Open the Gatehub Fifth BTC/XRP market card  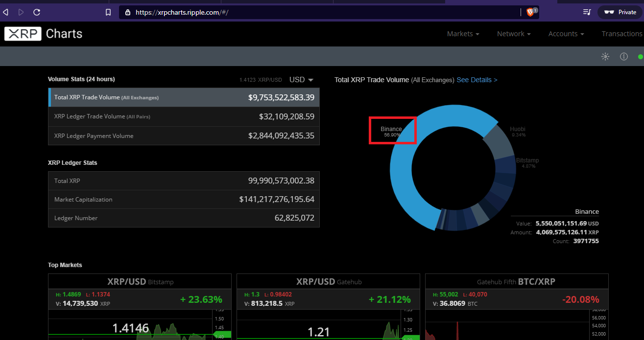[517, 307]
